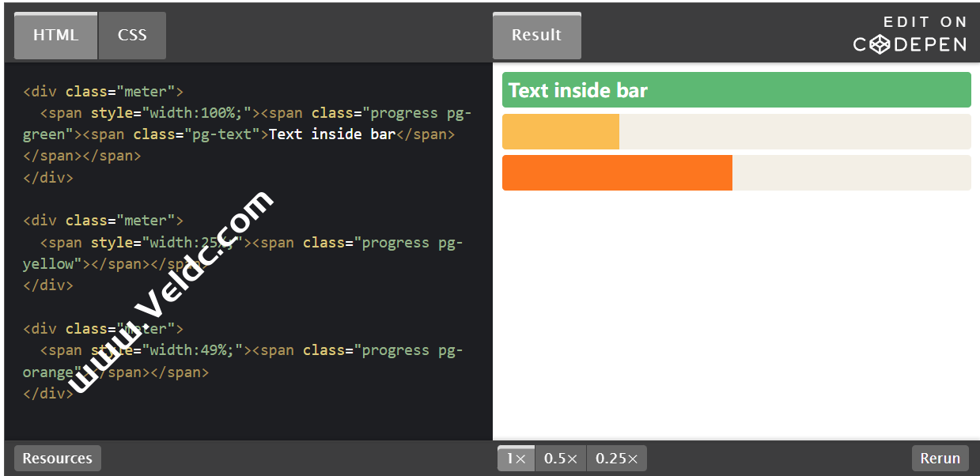Click the green progress bar

pyautogui.click(x=791, y=90)
